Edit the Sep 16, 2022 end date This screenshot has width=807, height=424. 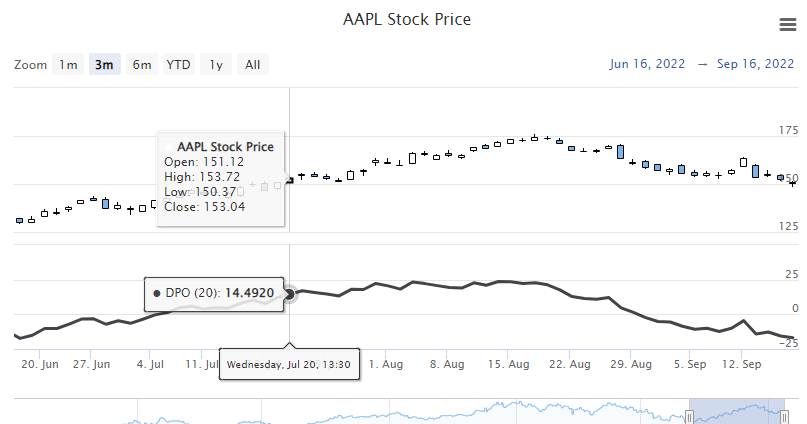pyautogui.click(x=756, y=64)
